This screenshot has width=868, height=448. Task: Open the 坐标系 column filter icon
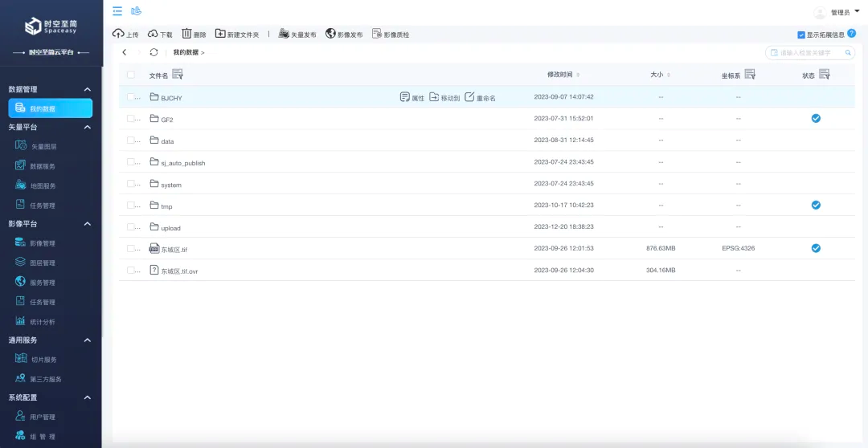click(750, 74)
